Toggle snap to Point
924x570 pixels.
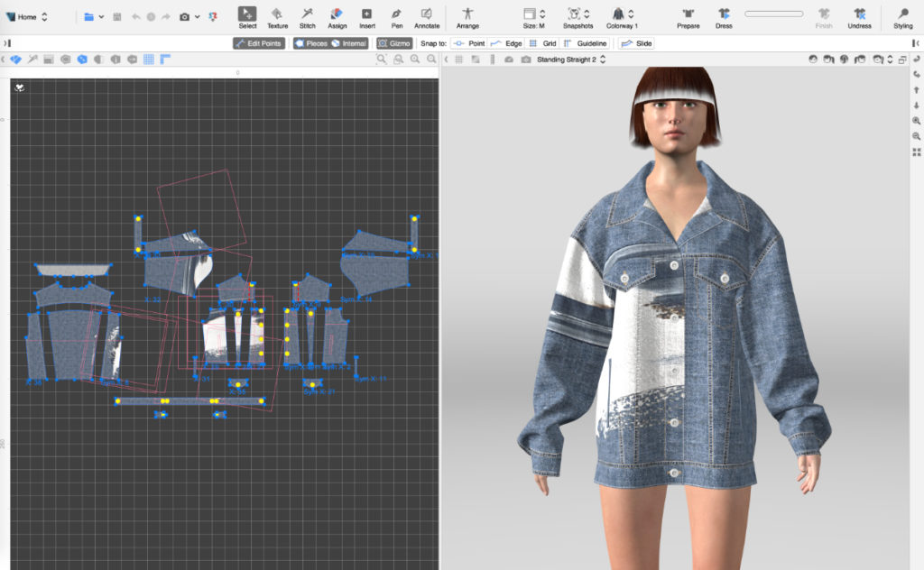point(469,43)
